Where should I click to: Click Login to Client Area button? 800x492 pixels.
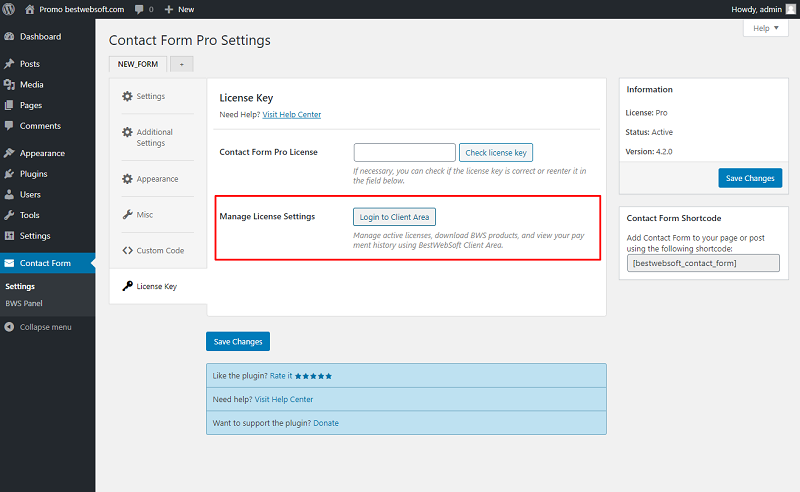click(x=394, y=217)
